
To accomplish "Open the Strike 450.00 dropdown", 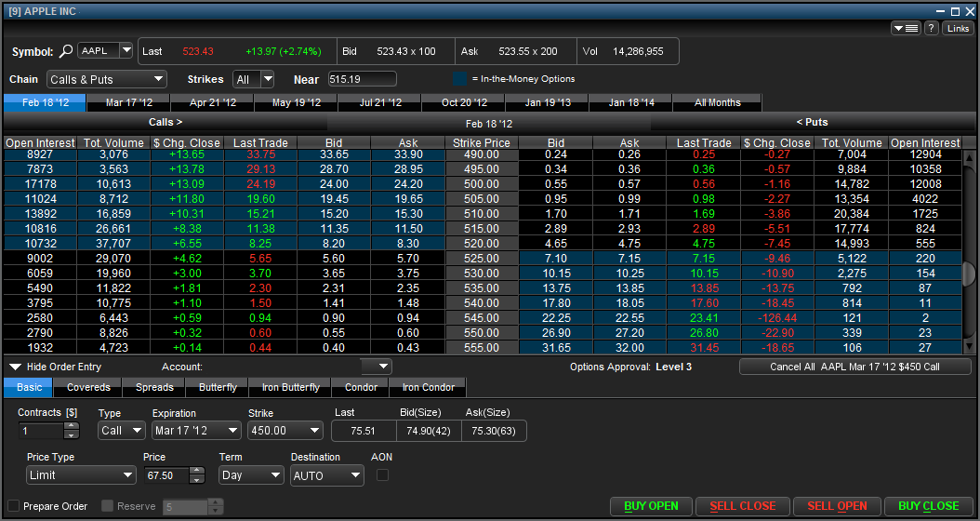I will coord(285,431).
